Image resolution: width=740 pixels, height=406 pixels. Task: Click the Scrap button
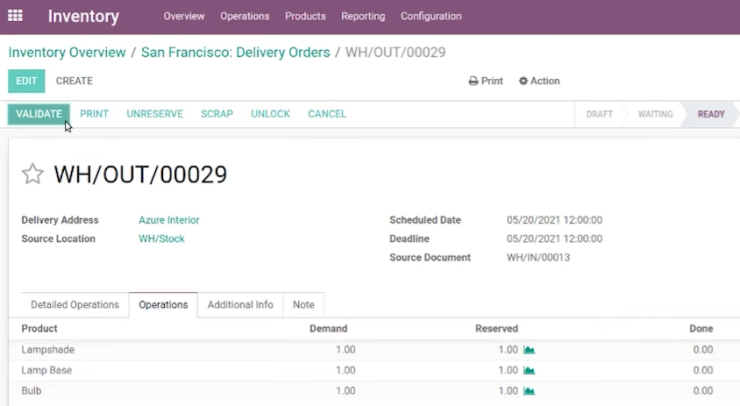pos(217,114)
